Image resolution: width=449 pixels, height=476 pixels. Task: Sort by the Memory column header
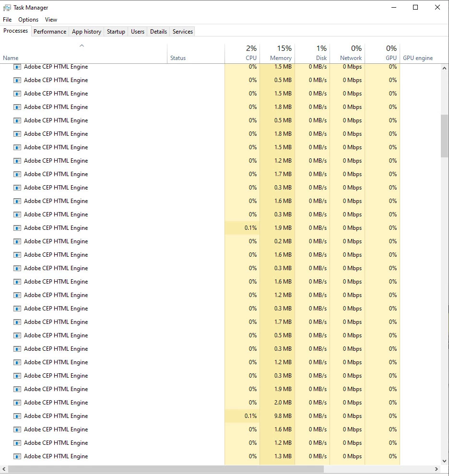pyautogui.click(x=277, y=53)
